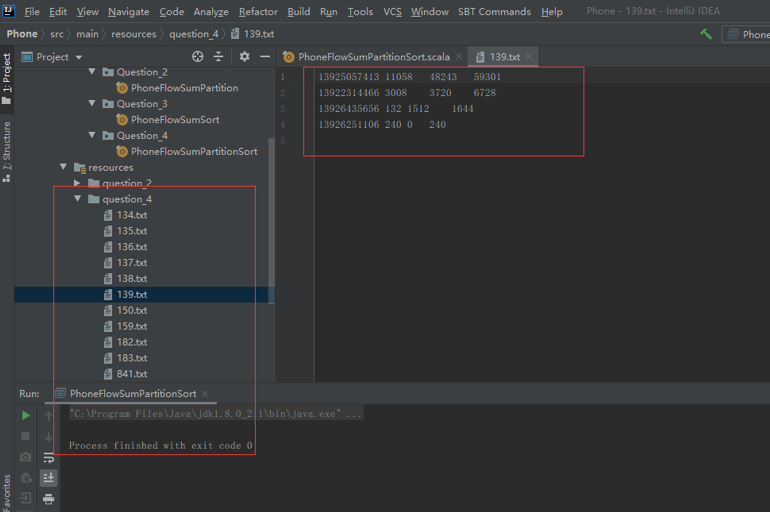Click the down arrow in Run console
Screen dimensions: 770x512
48,436
